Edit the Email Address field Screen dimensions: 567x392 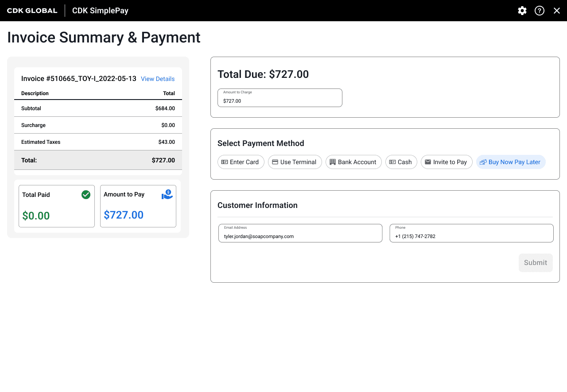pos(300,233)
